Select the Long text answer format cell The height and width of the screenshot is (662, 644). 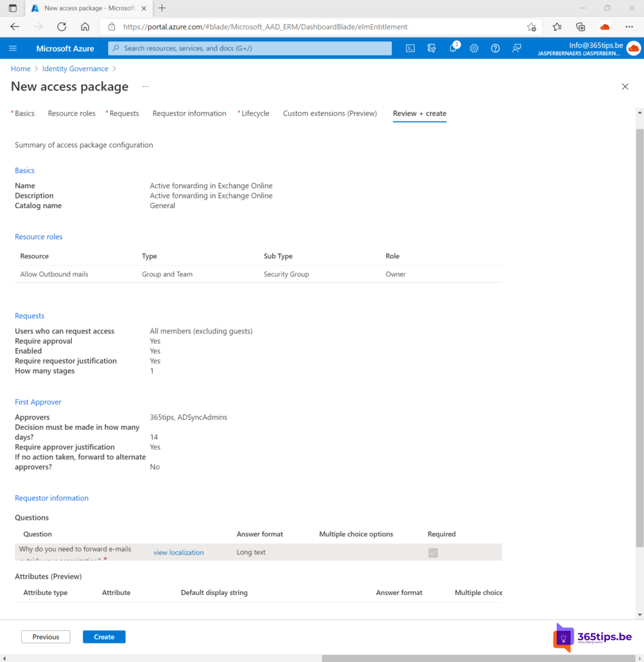point(251,552)
